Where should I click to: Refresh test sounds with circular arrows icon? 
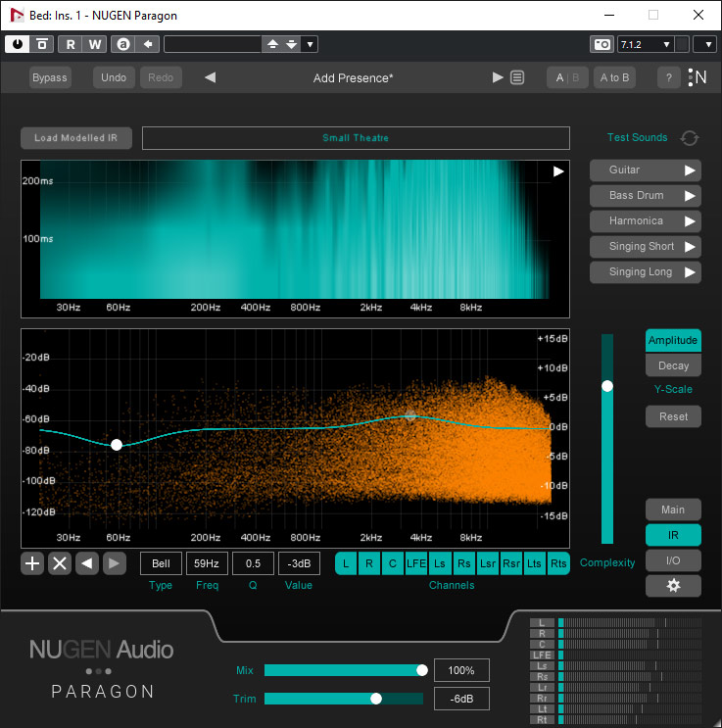690,138
